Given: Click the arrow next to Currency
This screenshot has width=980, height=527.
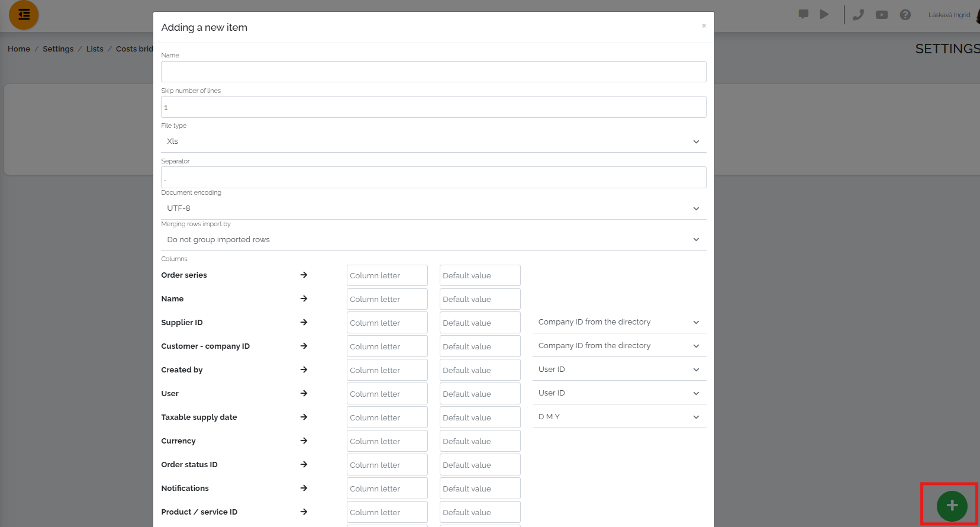Looking at the screenshot, I should [x=304, y=441].
